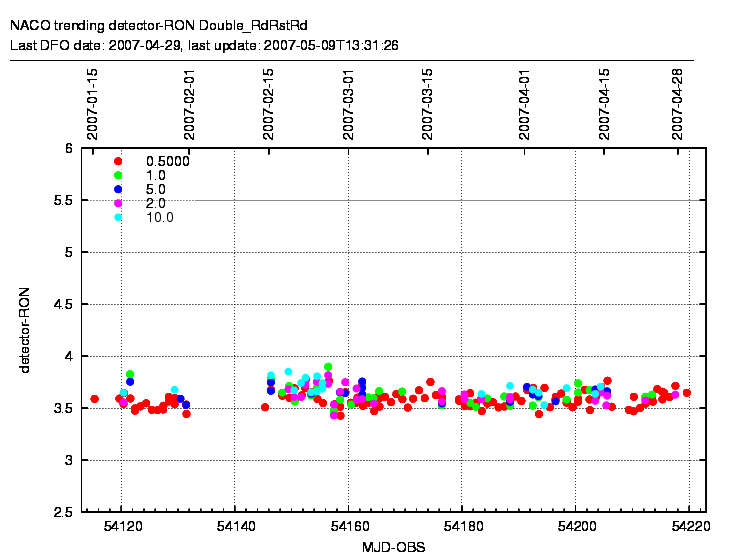This screenshot has width=730, height=554.
Task: Click the blue 5.0 legend marker
Action: pos(118,189)
